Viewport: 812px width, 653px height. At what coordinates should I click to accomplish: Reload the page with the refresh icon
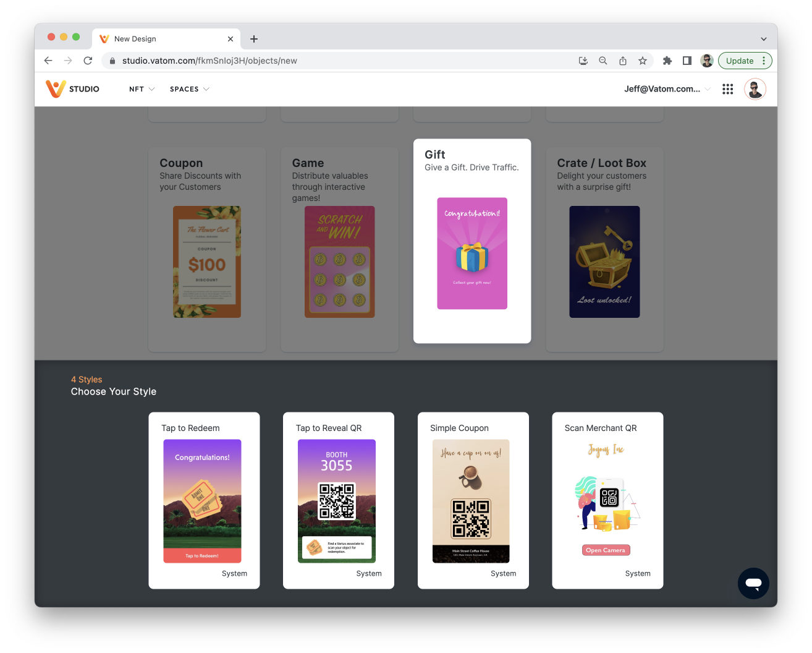(88, 61)
